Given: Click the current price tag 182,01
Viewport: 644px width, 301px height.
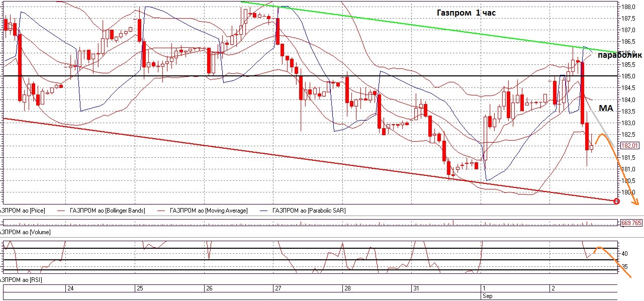Looking at the screenshot, I should pos(630,146).
